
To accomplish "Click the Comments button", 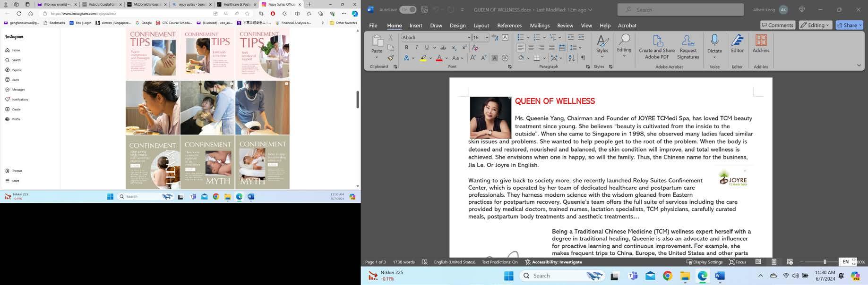I will coord(778,25).
